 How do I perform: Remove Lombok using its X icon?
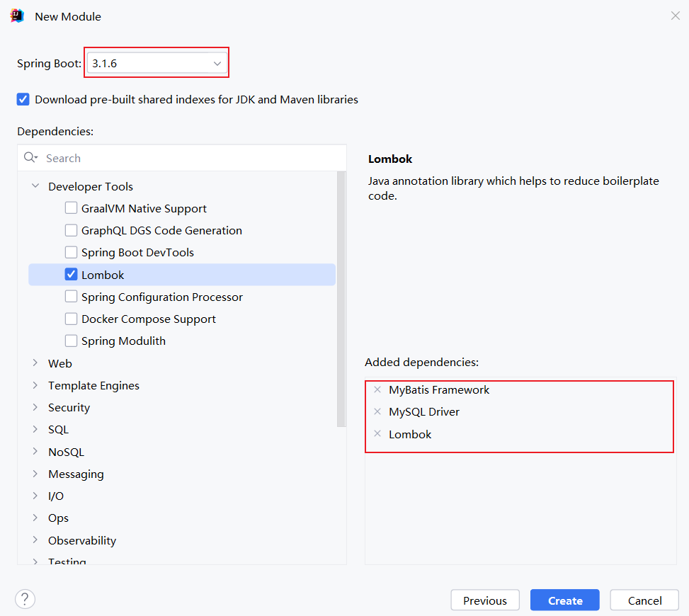[377, 434]
